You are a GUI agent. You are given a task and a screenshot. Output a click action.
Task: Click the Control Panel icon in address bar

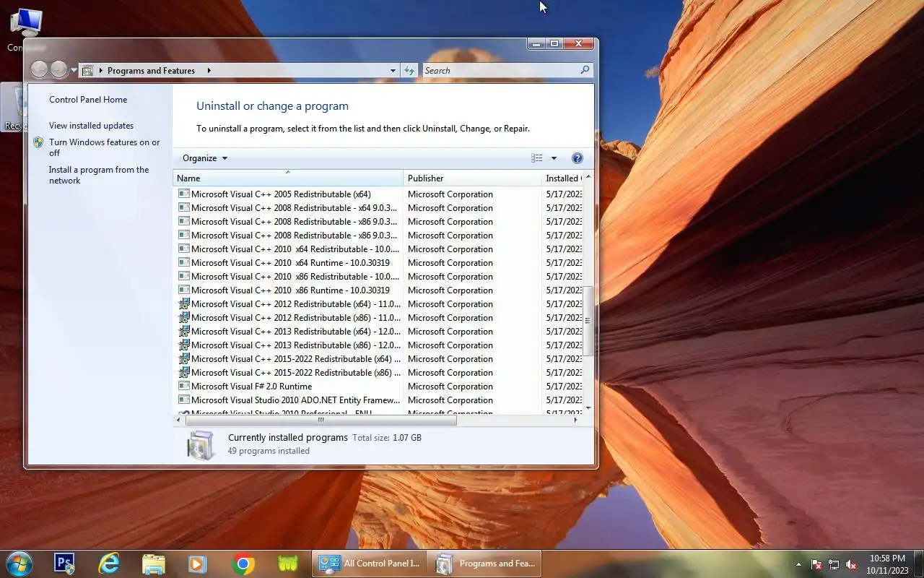pyautogui.click(x=88, y=70)
